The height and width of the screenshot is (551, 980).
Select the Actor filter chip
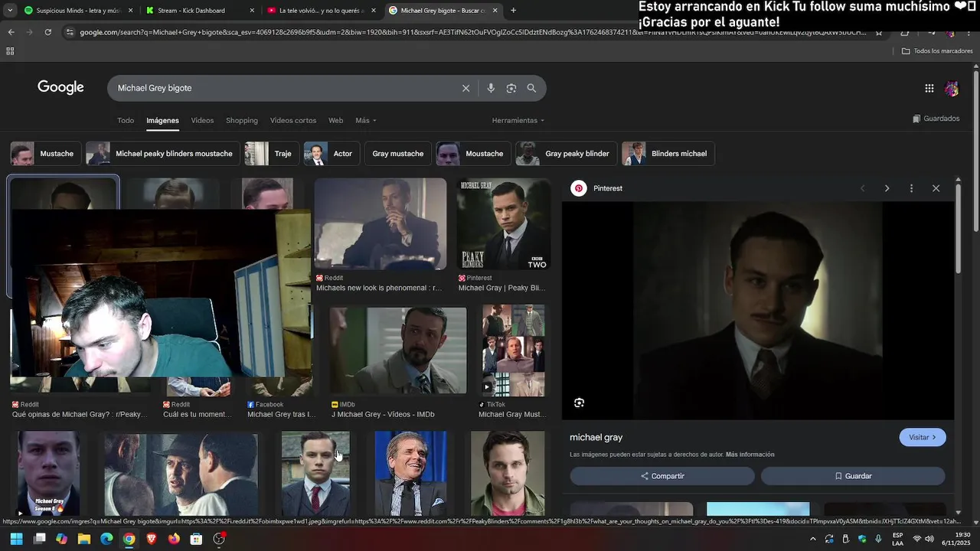coord(332,154)
